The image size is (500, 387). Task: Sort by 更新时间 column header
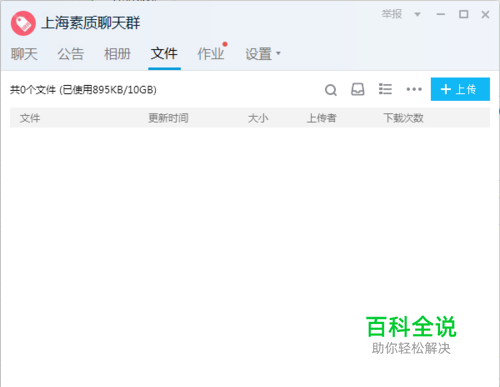(x=168, y=118)
